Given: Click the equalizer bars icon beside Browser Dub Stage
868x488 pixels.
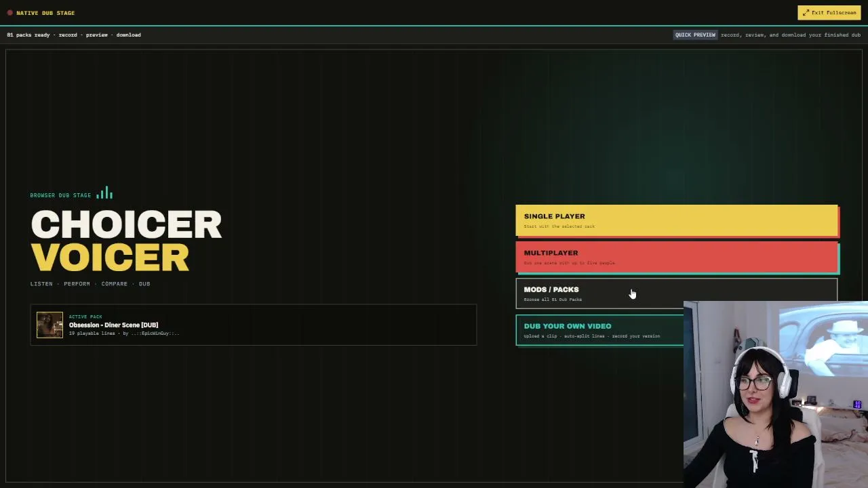Looking at the screenshot, I should tap(104, 194).
